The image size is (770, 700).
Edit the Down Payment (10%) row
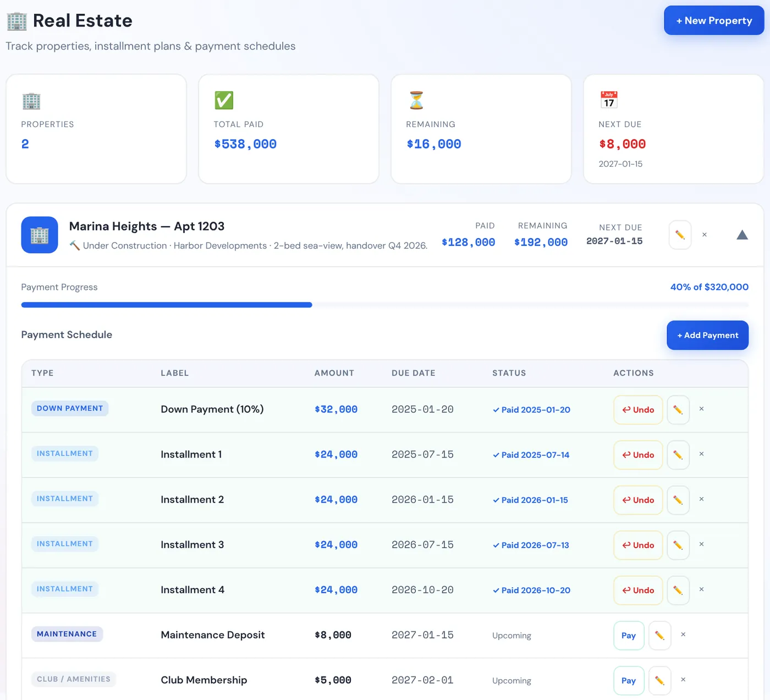pos(678,410)
